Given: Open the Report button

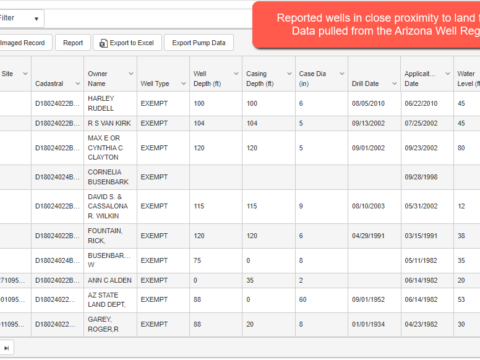Looking at the screenshot, I should point(73,43).
